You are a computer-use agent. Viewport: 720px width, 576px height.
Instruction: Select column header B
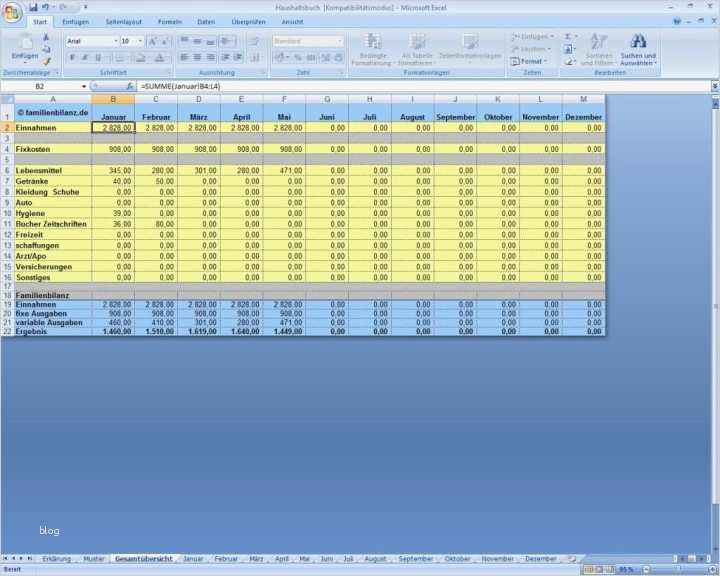pyautogui.click(x=113, y=99)
